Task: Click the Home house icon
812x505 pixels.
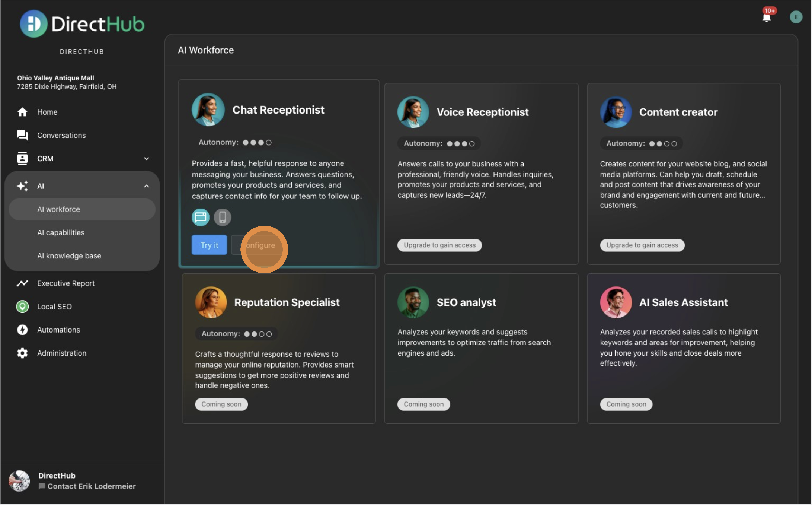Action: tap(22, 112)
